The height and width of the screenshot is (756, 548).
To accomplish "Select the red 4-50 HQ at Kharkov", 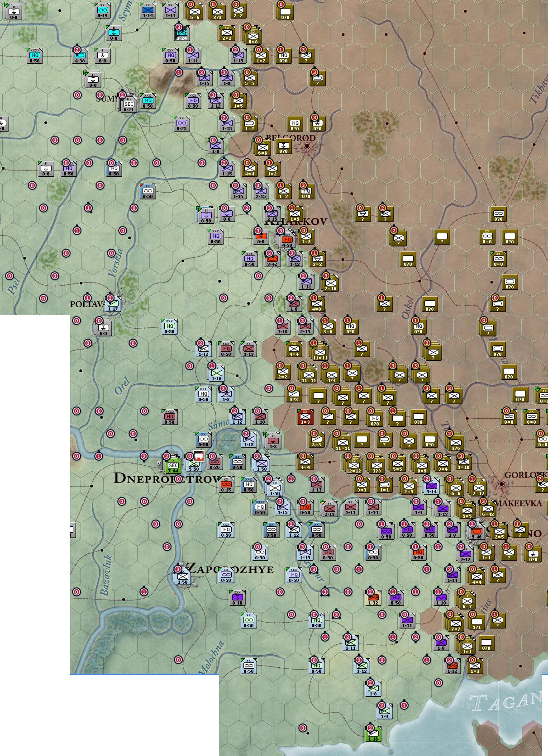I will point(288,240).
